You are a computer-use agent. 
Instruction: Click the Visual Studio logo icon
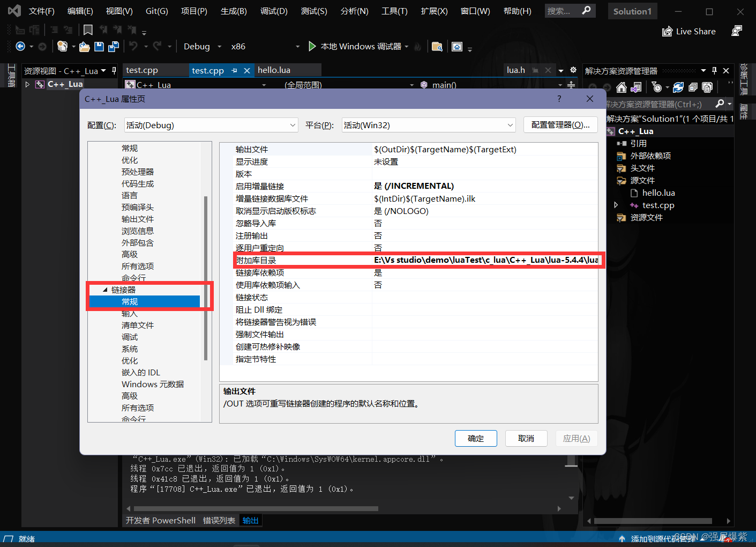pos(14,11)
